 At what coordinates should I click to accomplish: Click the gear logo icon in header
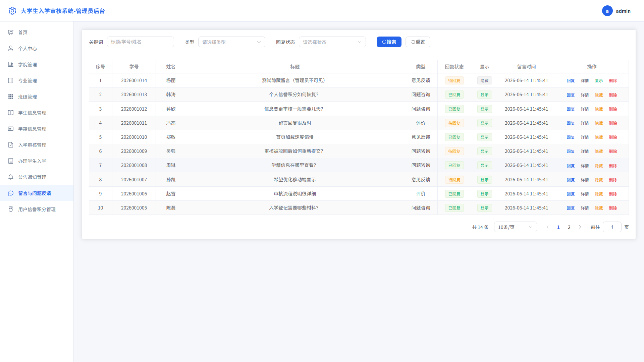click(12, 11)
